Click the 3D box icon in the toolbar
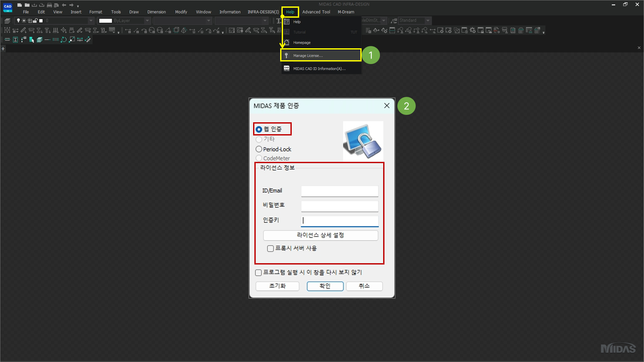Image resolution: width=644 pixels, height=362 pixels. point(176,30)
